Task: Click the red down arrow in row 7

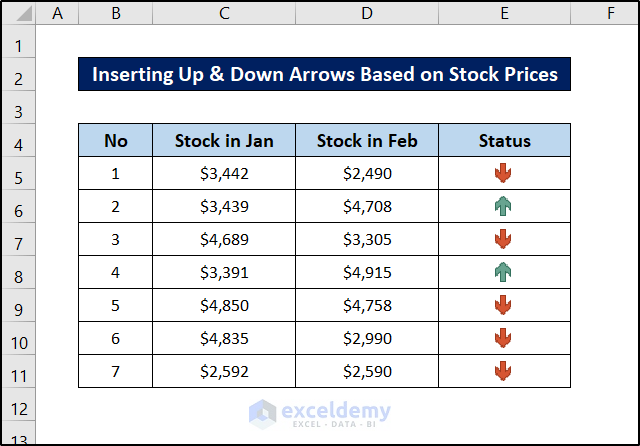Action: coord(503,240)
